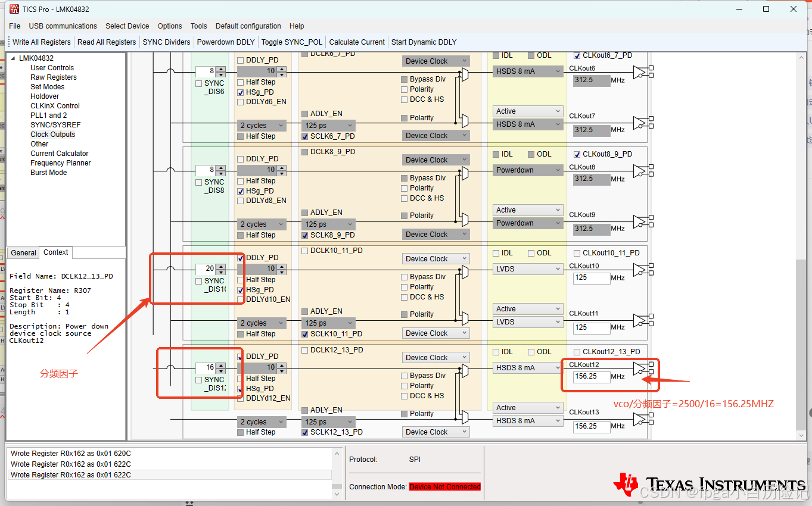Open the Powerdown format dropdown for CLKout8

pyautogui.click(x=528, y=170)
